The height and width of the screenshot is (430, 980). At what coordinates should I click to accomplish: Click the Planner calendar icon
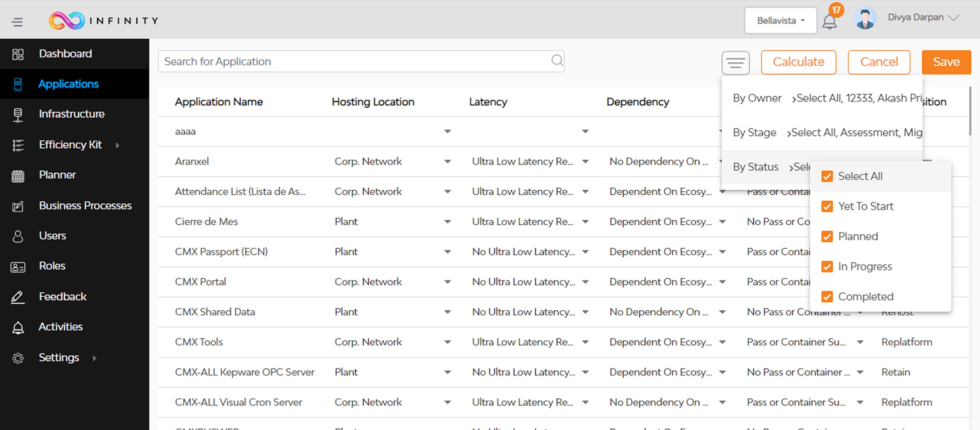click(x=18, y=176)
